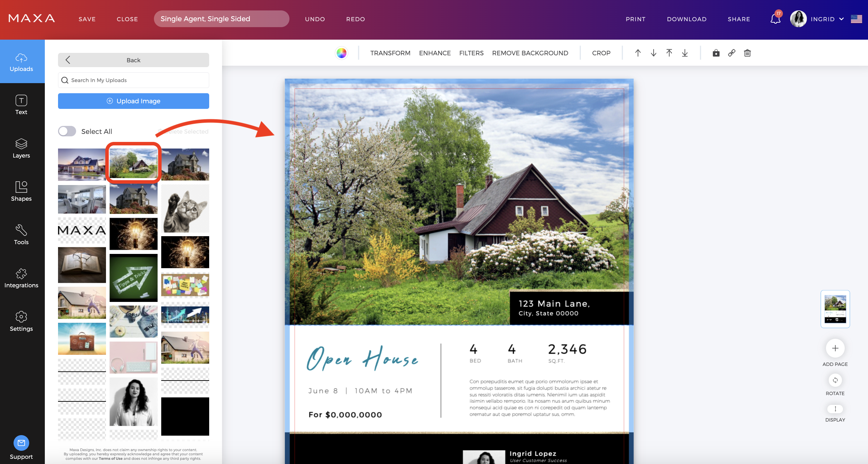Image resolution: width=868 pixels, height=464 pixels.
Task: Click CROP tool
Action: [x=601, y=53]
